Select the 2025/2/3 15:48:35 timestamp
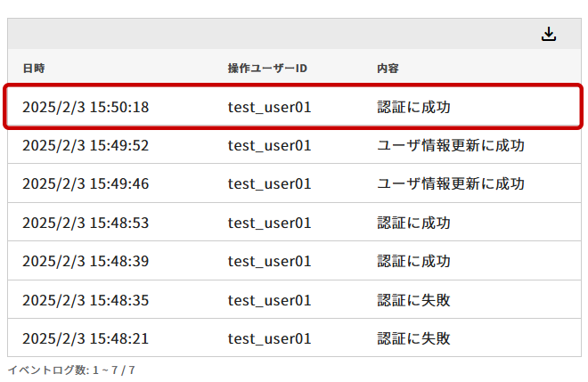 point(86,299)
